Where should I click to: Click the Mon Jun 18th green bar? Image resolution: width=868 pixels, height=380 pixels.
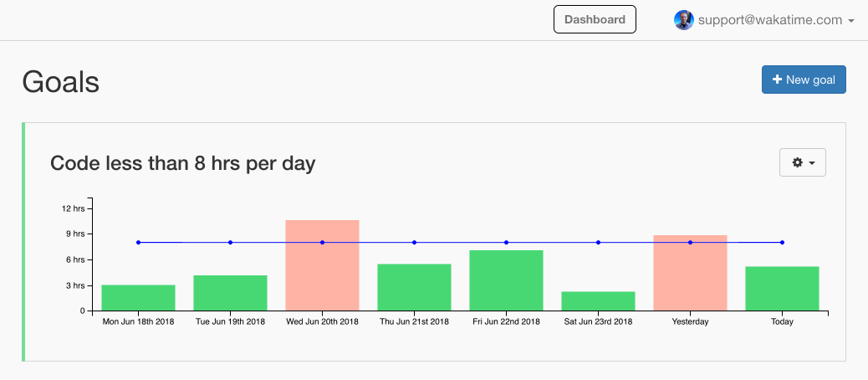coord(138,298)
